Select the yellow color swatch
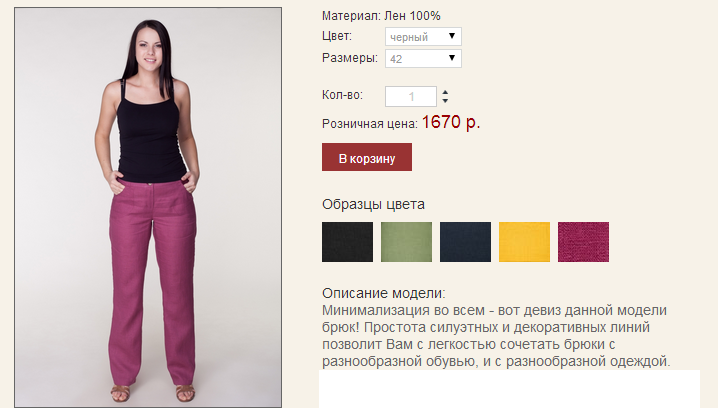718x408 pixels. [524, 242]
